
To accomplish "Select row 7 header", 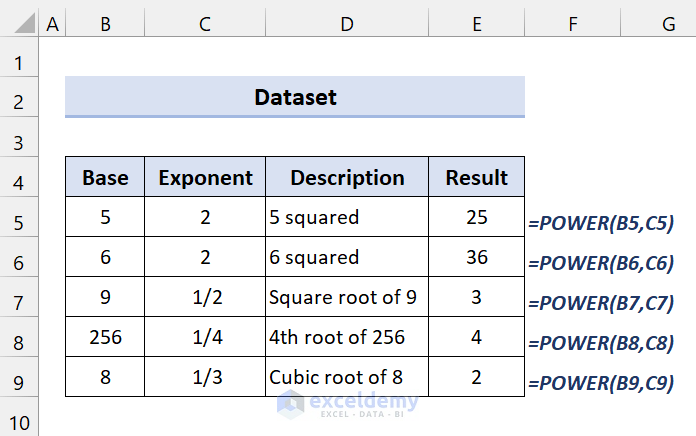I will pos(19,297).
